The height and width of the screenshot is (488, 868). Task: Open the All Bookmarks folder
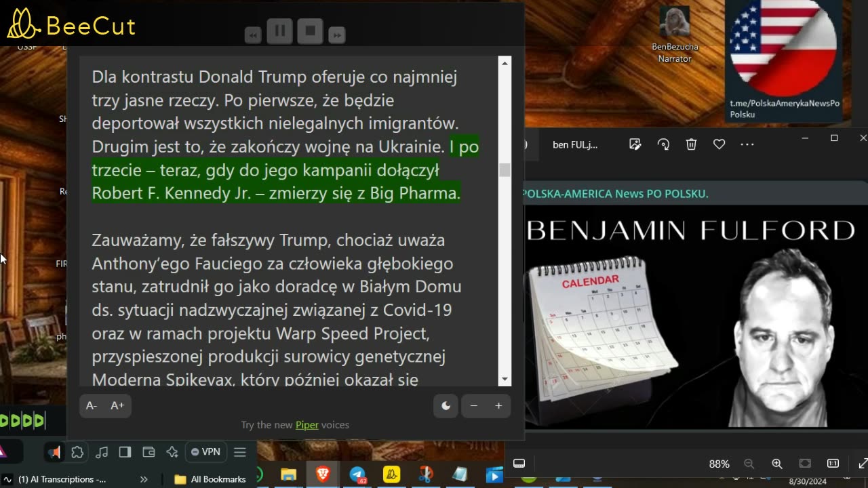tap(210, 479)
